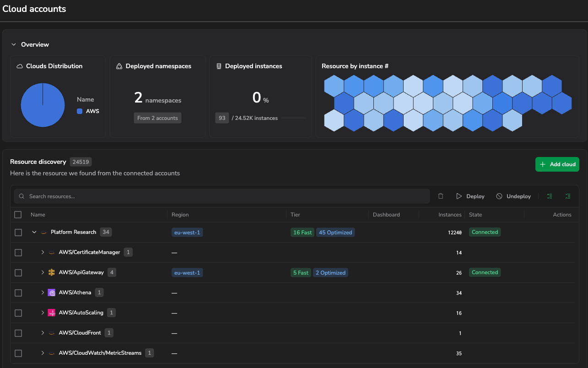Check the AWS/AutoScaling row checkbox

coord(18,313)
